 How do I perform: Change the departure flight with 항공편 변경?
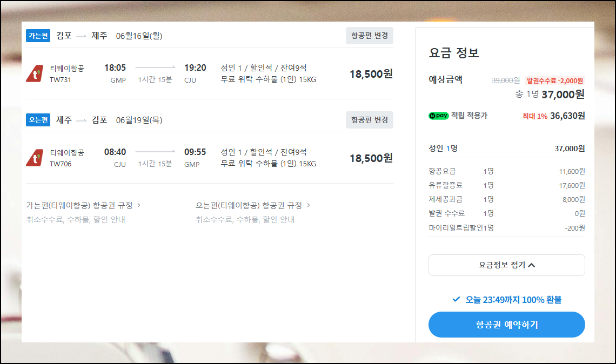click(369, 36)
